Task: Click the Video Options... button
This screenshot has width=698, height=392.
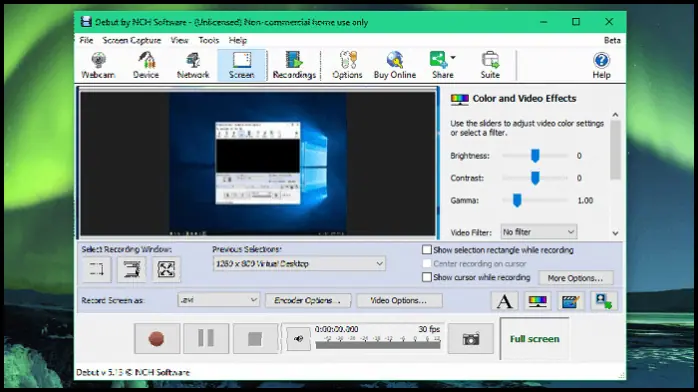Action: coord(399,300)
